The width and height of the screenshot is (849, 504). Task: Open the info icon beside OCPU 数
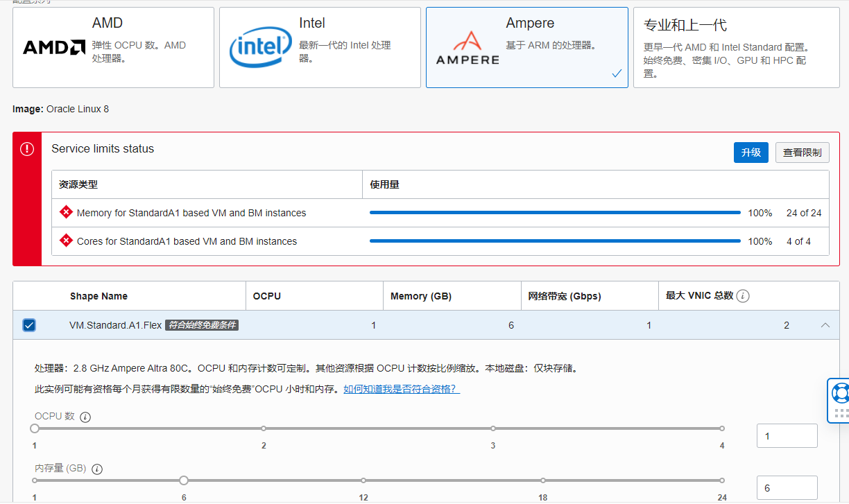(85, 417)
